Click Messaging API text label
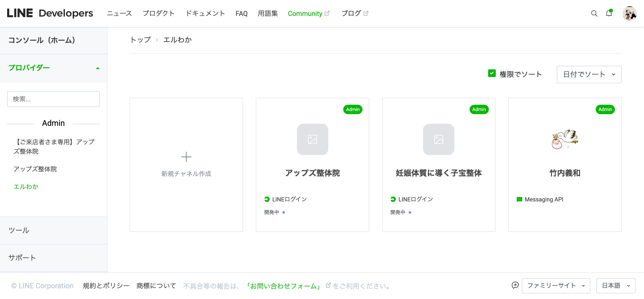 [544, 199]
